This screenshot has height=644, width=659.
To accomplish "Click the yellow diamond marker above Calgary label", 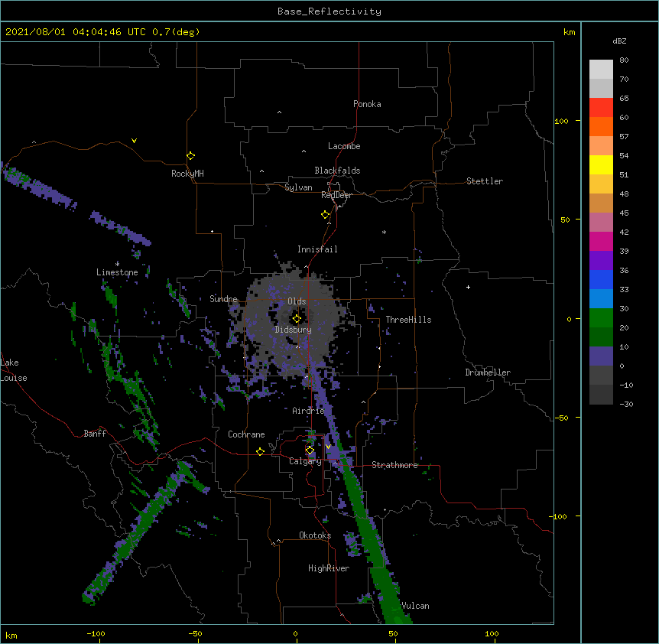I will tap(310, 450).
